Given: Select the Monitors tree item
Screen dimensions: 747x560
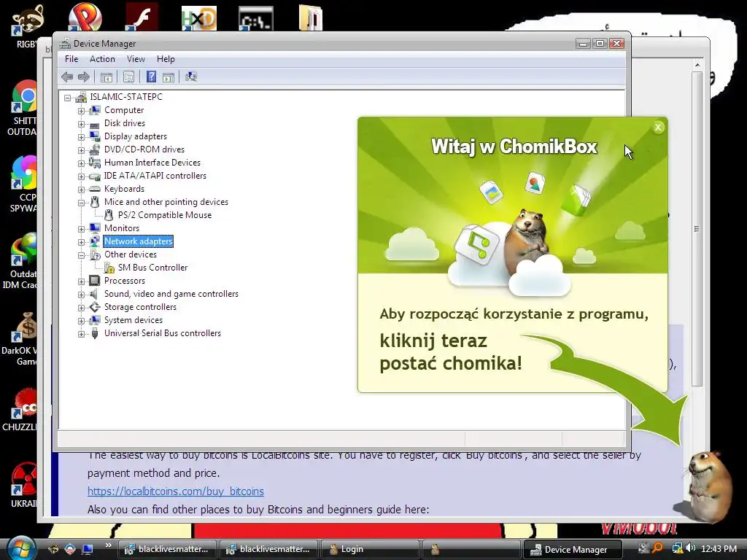Looking at the screenshot, I should click(122, 228).
